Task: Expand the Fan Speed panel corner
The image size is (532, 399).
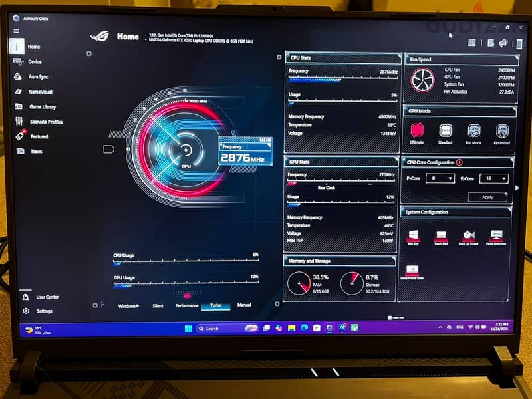Action: click(517, 57)
